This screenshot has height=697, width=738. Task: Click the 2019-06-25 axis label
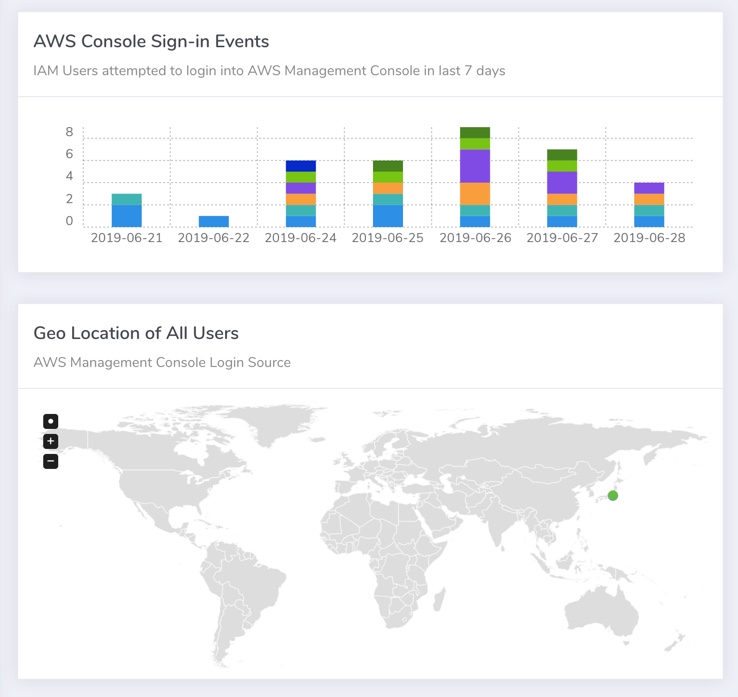388,238
